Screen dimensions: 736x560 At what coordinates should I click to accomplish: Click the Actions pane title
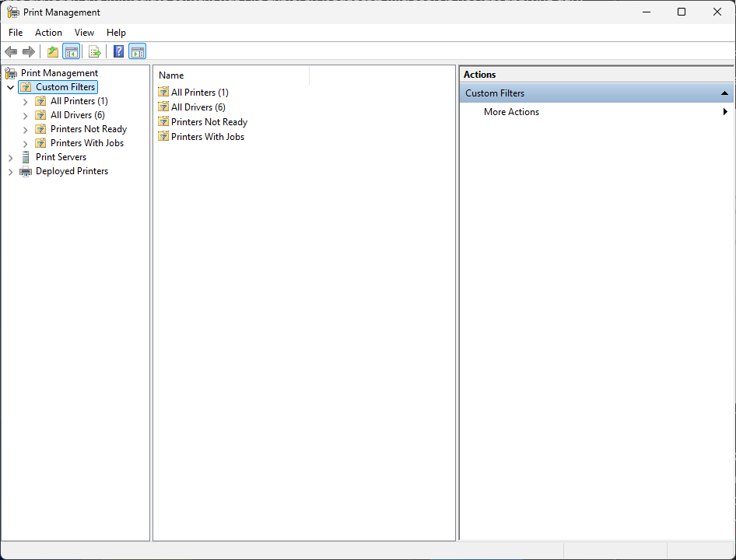point(480,74)
